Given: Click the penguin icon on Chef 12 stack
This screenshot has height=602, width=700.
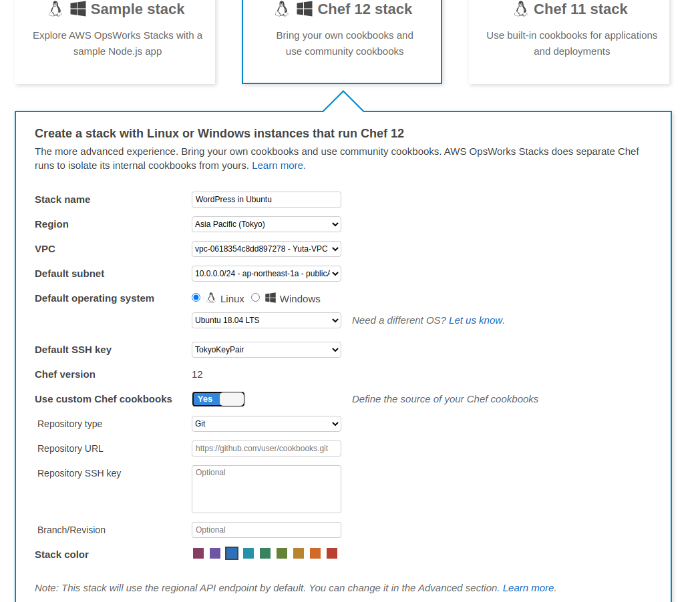Looking at the screenshot, I should pos(282,9).
